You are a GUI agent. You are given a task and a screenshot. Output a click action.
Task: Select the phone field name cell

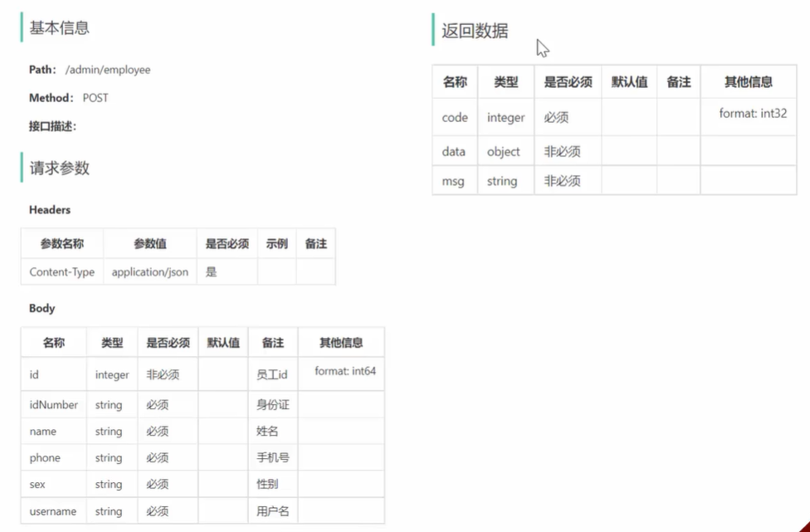click(x=45, y=458)
